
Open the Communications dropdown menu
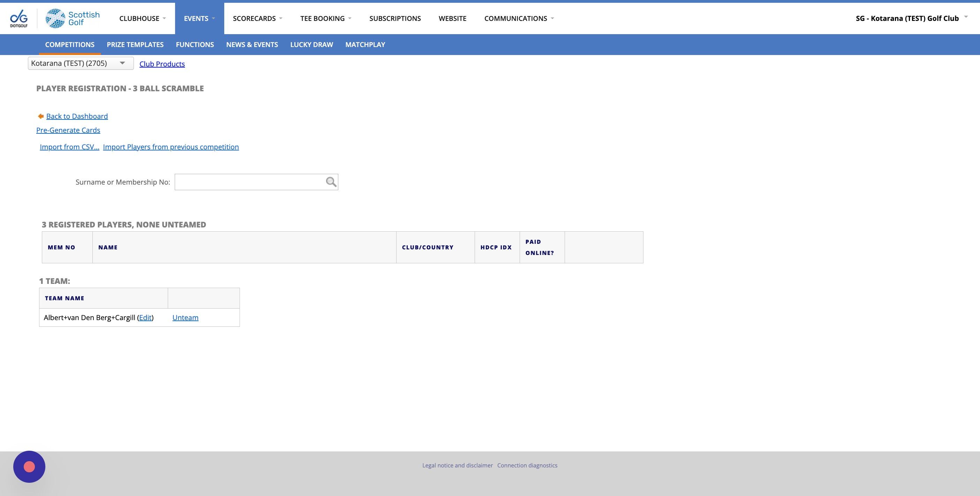[x=519, y=18]
